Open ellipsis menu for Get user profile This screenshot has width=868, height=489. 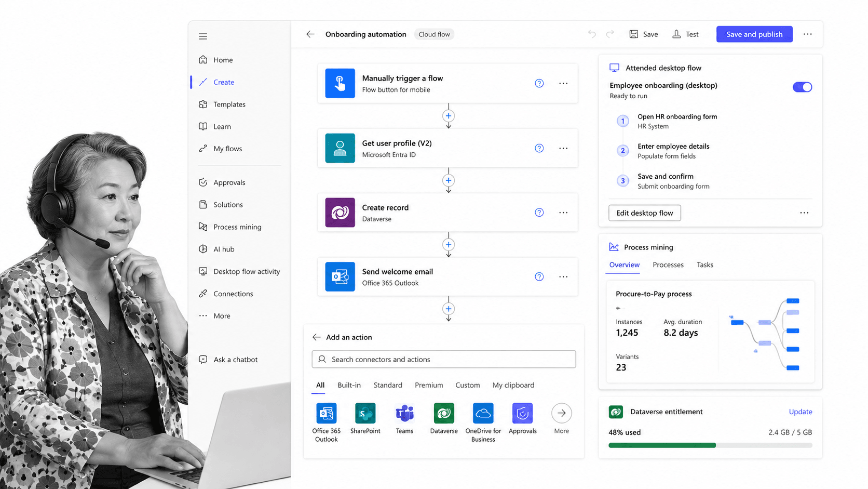tap(563, 148)
